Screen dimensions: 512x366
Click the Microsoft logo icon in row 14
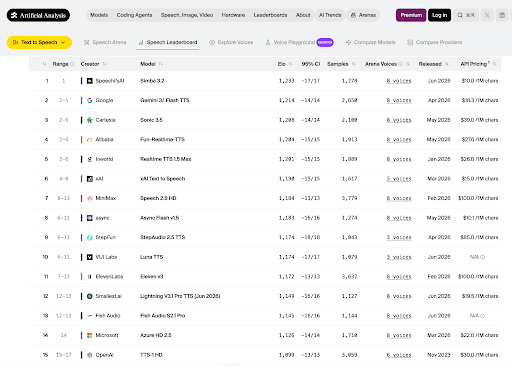(90, 335)
